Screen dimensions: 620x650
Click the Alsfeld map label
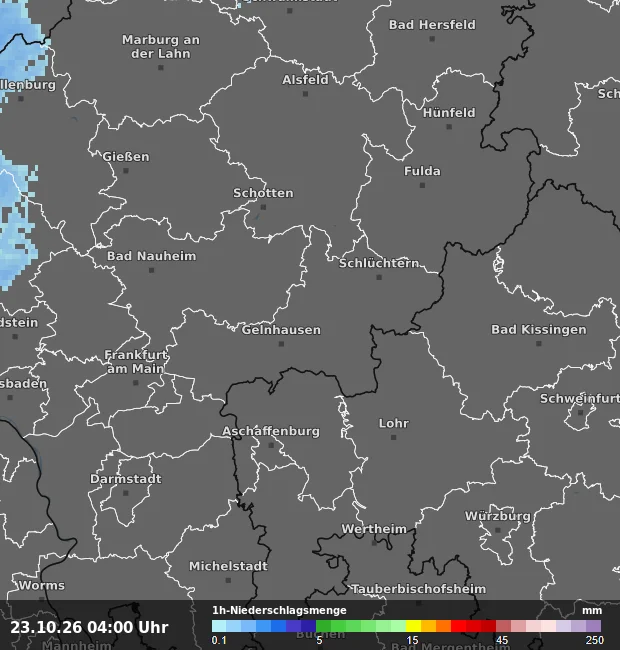[305, 80]
